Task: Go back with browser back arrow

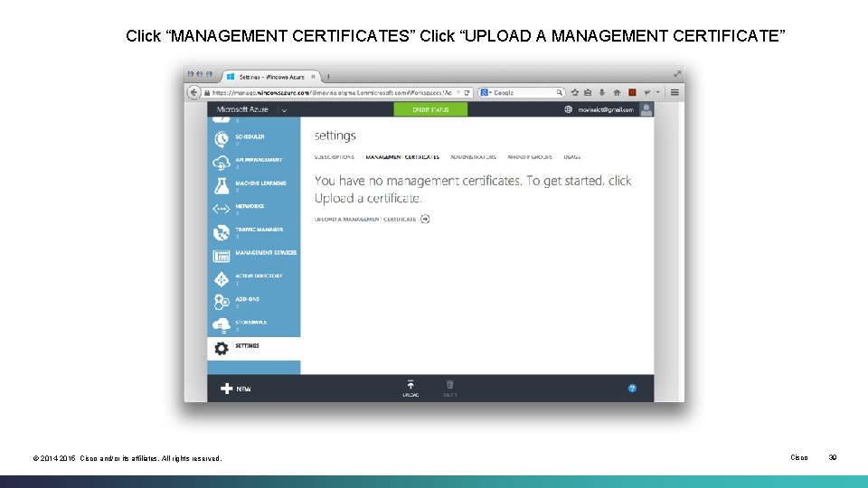Action: tap(193, 92)
